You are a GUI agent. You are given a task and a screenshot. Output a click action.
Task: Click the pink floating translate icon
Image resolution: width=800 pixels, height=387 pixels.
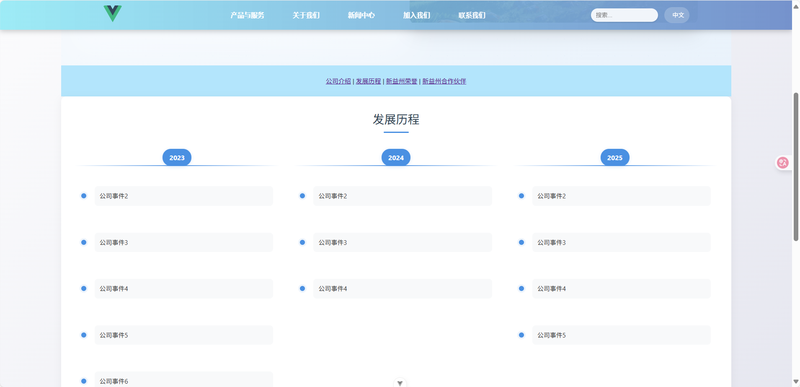coord(783,163)
